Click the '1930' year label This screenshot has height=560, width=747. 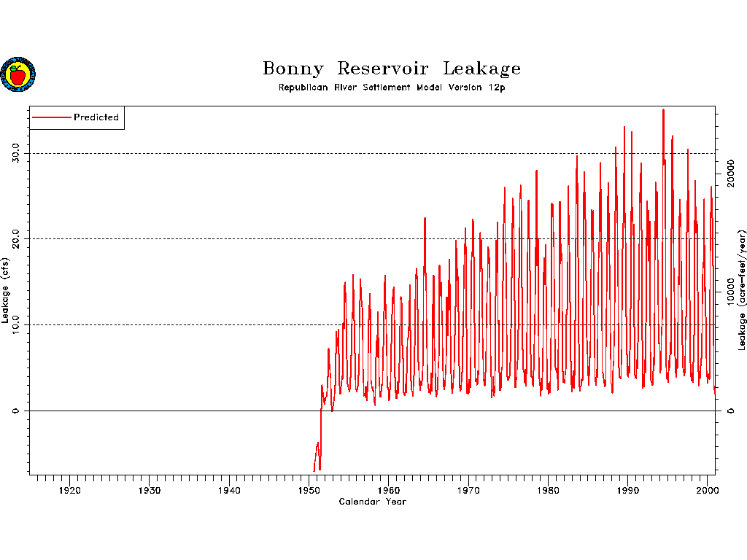(x=149, y=491)
